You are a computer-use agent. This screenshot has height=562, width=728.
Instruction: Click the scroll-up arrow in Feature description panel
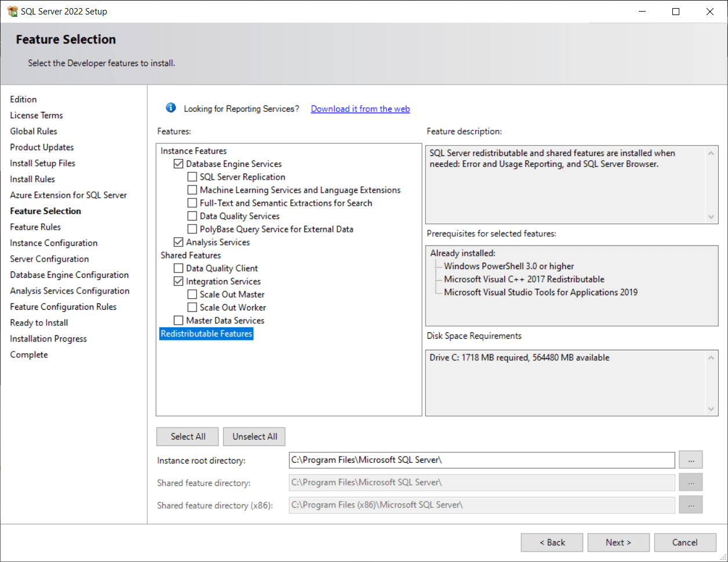[x=711, y=153]
